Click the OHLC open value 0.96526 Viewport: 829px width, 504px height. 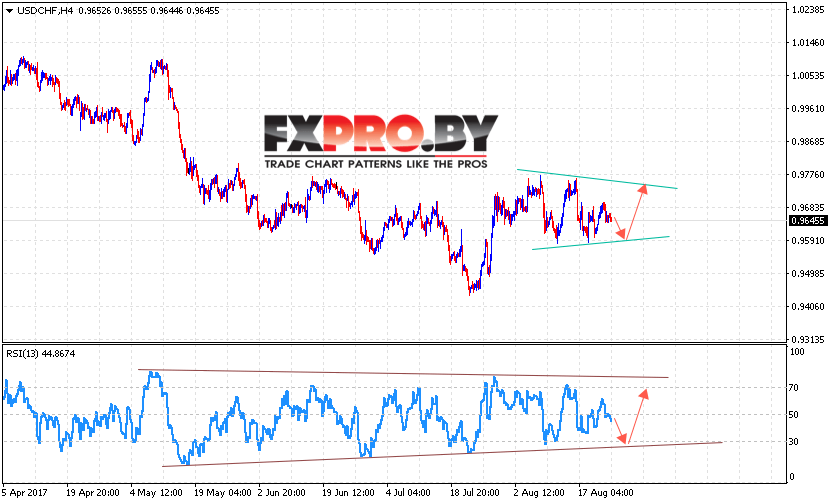[95, 11]
